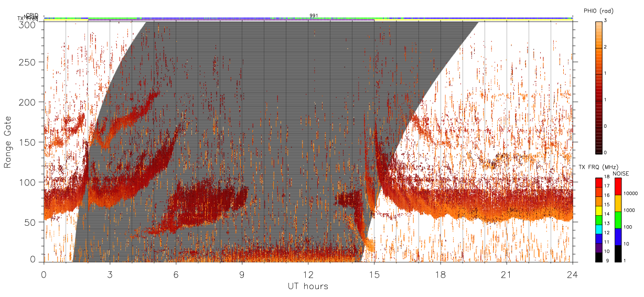644x297 pixels.
Task: Click x-axis tick label "9" UT hours
Action: [x=242, y=274]
